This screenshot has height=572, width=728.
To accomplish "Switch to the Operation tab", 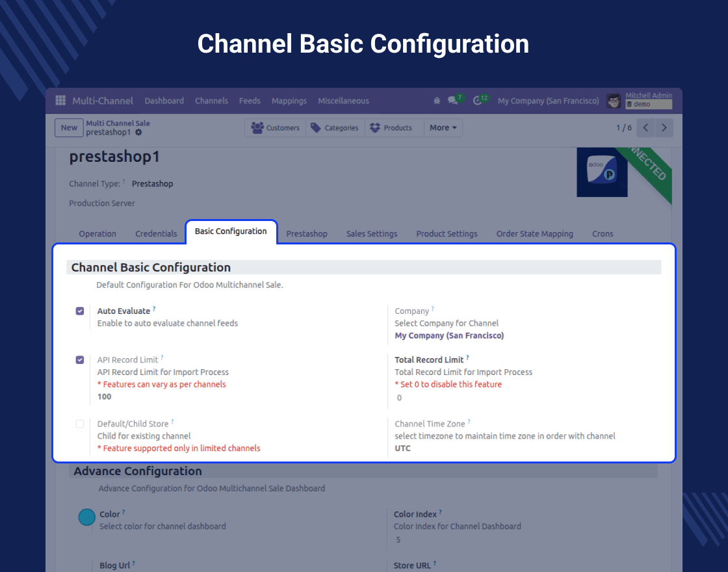I will tap(97, 233).
